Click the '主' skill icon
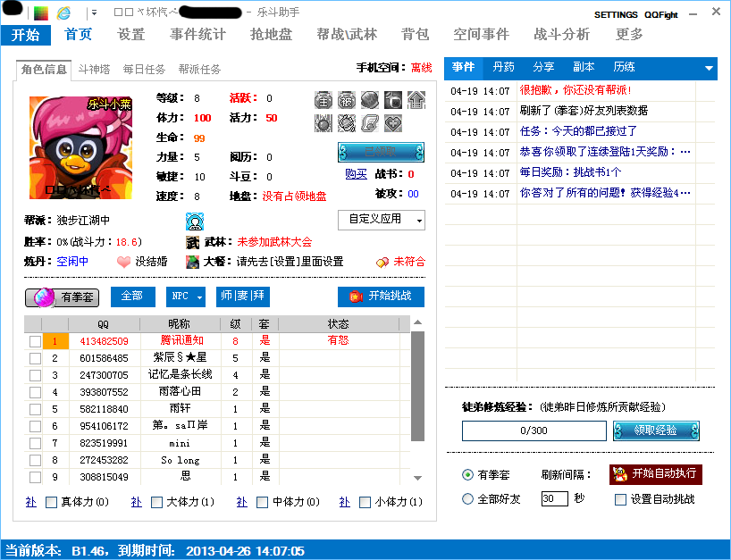 point(323,100)
